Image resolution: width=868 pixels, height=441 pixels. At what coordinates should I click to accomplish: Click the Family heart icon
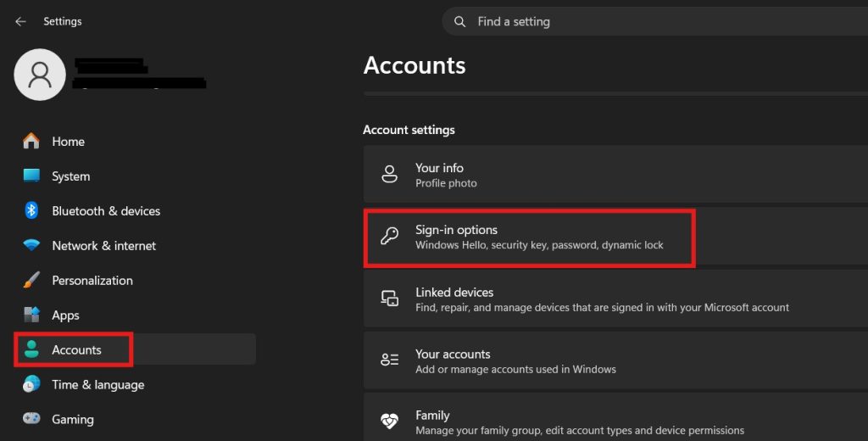pos(390,421)
